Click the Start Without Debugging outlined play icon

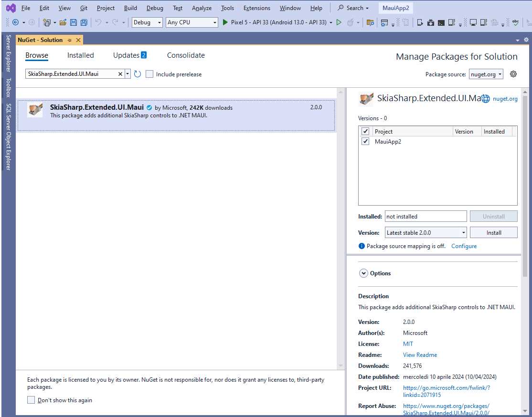point(339,22)
